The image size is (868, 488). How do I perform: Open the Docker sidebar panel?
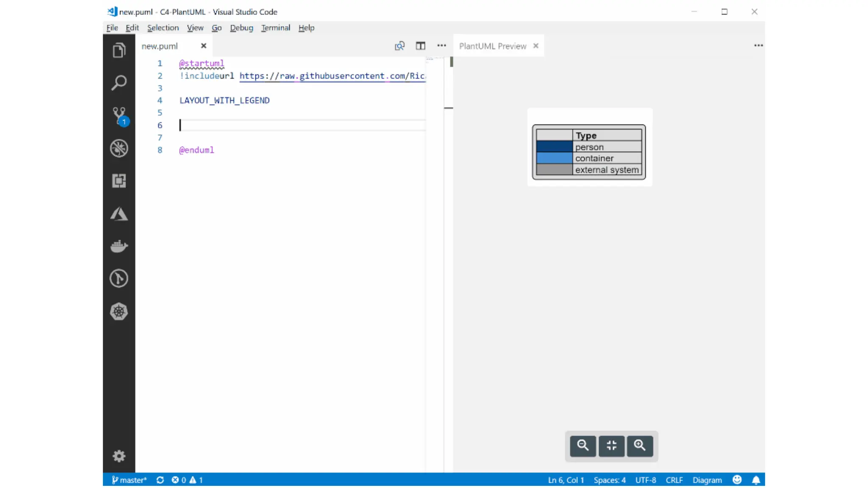tap(119, 246)
